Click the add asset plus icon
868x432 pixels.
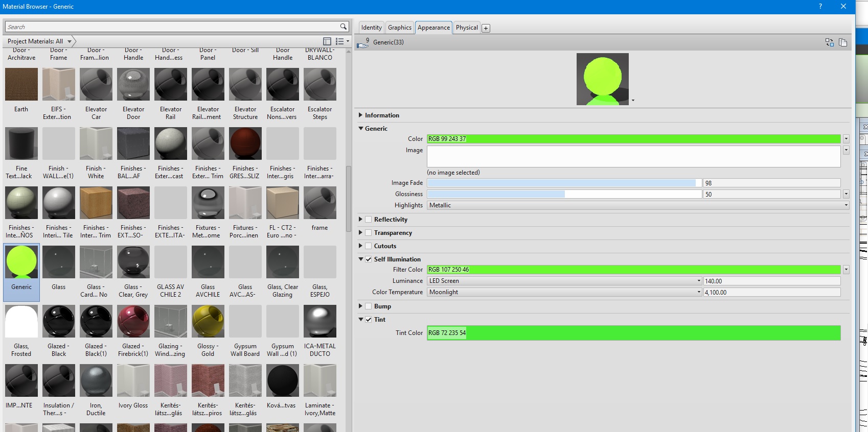[486, 28]
